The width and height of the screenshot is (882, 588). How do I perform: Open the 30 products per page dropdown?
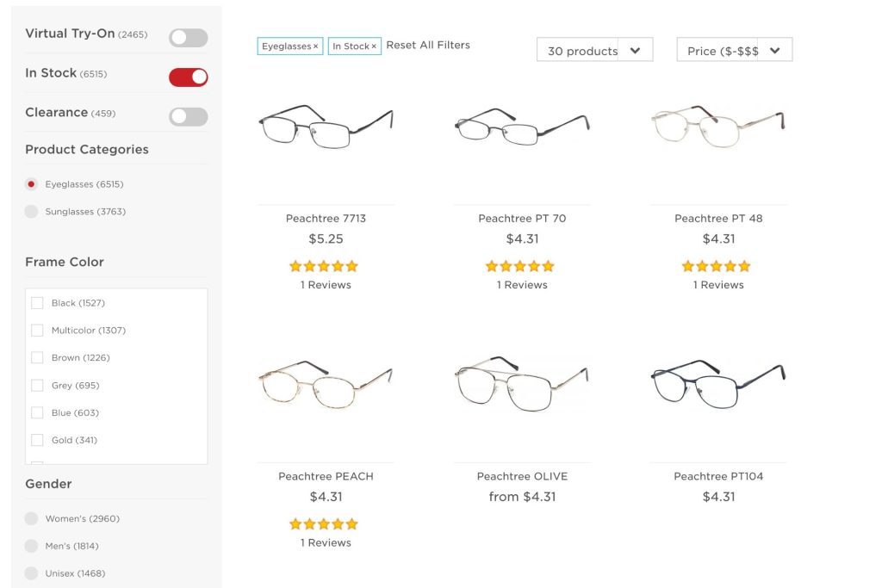pyautogui.click(x=594, y=50)
